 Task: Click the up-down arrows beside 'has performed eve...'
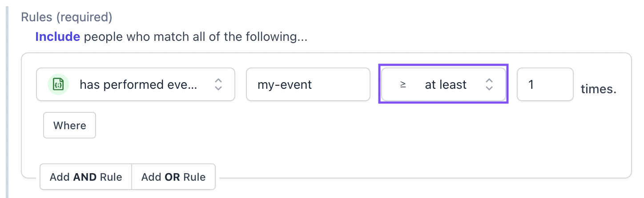(x=218, y=84)
